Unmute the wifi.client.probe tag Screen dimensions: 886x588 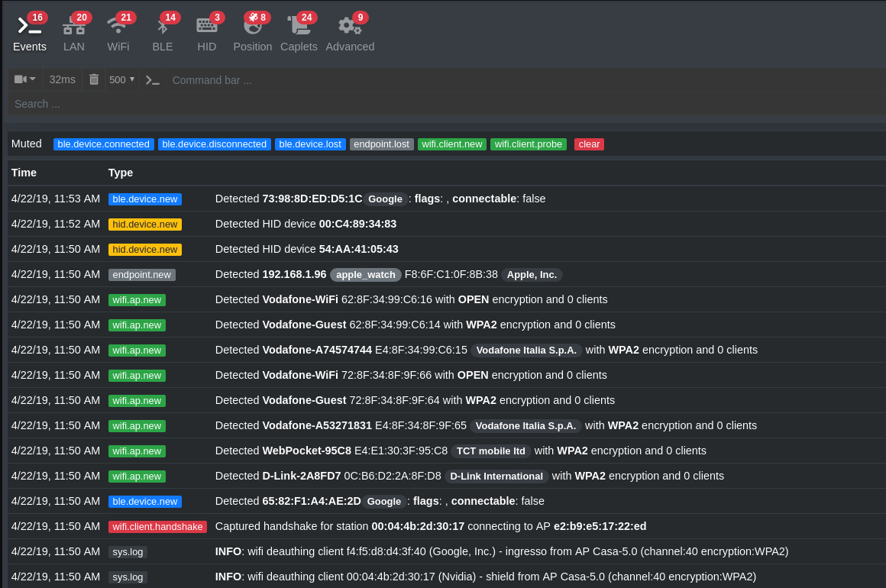529,144
